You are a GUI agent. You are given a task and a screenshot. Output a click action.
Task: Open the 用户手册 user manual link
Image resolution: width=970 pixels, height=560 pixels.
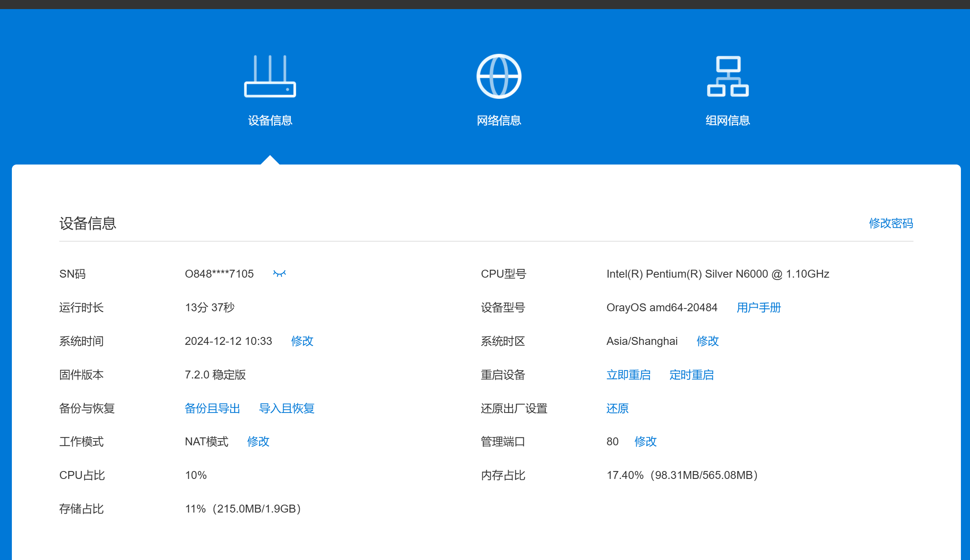click(758, 307)
